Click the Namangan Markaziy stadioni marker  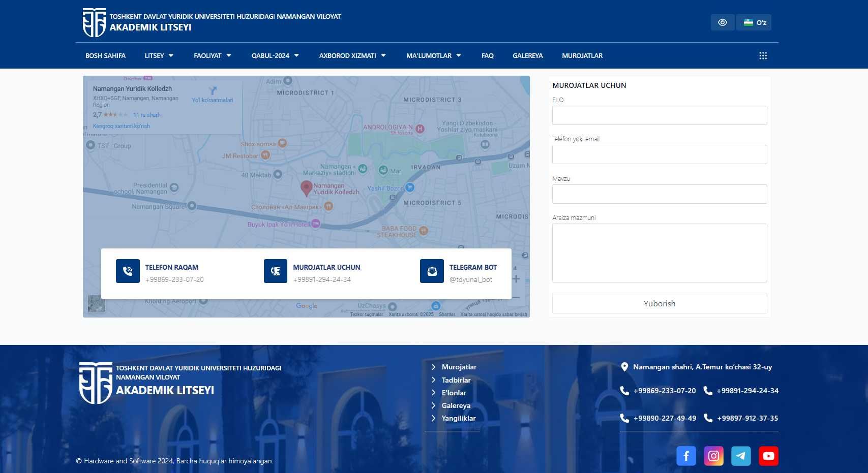point(363,169)
